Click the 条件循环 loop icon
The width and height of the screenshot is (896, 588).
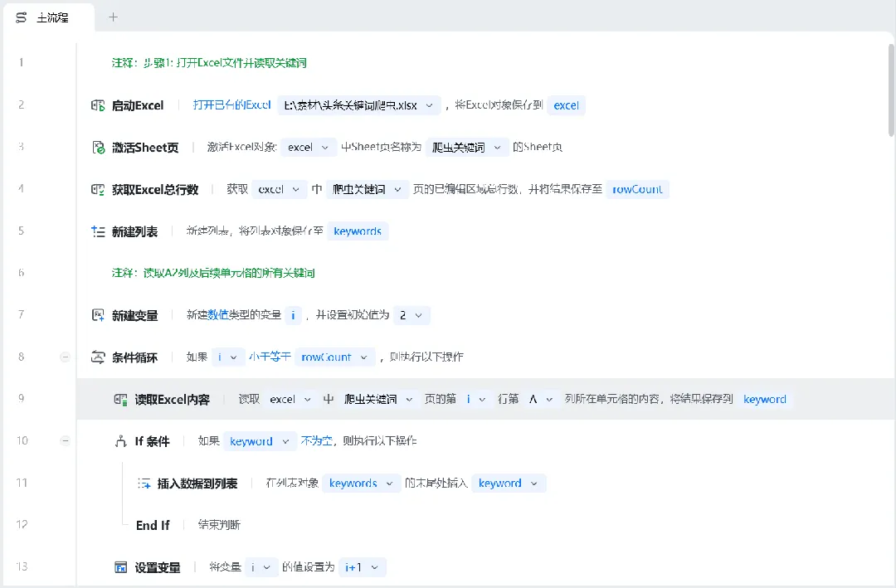point(98,357)
